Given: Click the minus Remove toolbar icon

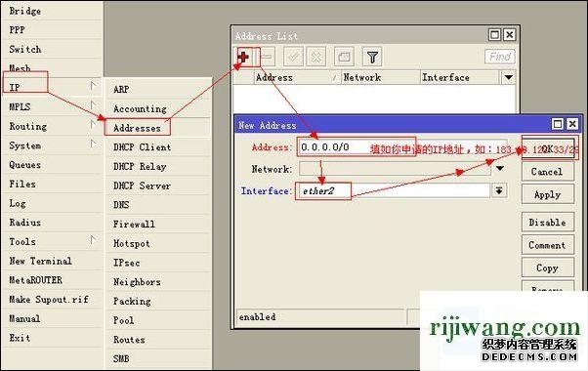Looking at the screenshot, I should pos(267,57).
